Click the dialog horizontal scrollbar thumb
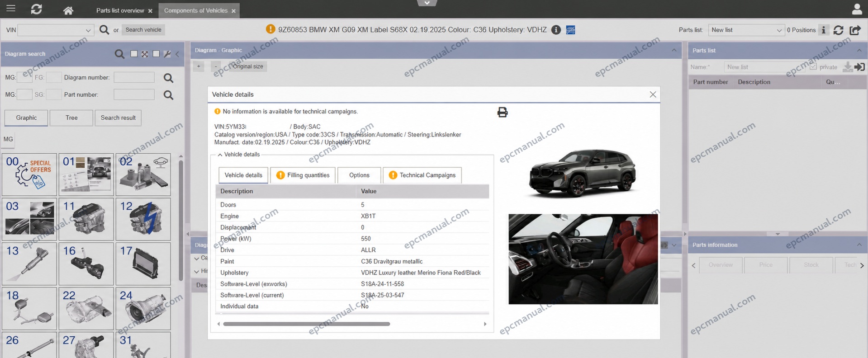The image size is (868, 358). (306, 324)
